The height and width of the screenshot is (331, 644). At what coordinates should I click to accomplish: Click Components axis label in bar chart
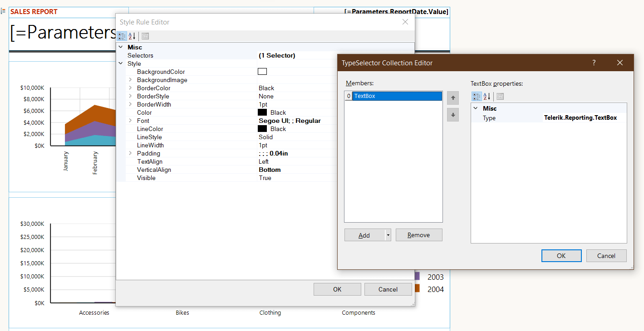tap(359, 312)
